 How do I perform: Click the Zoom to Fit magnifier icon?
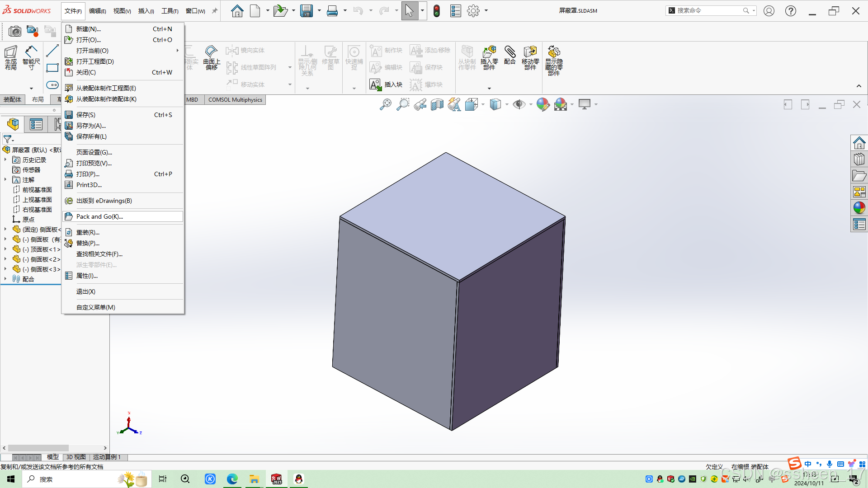tap(385, 105)
